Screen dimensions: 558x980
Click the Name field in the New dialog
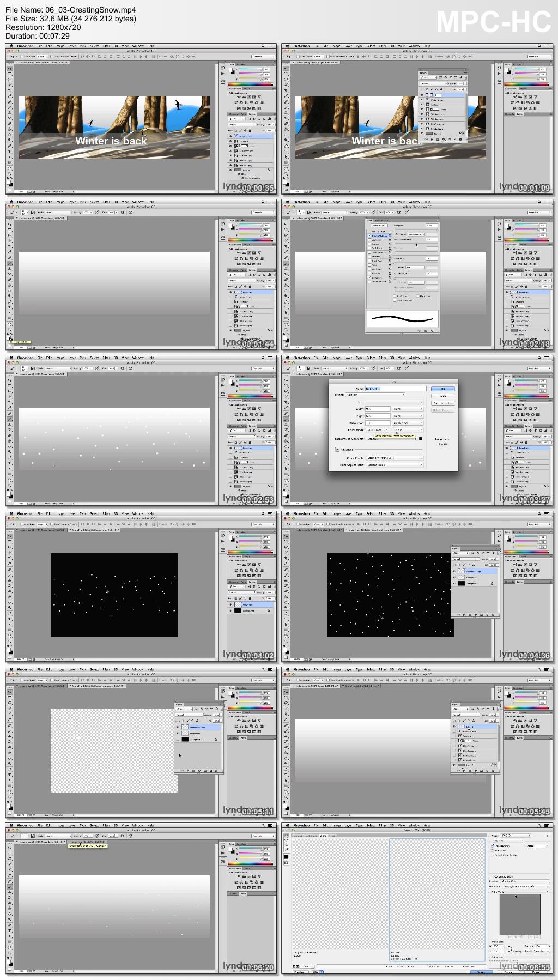tap(396, 389)
